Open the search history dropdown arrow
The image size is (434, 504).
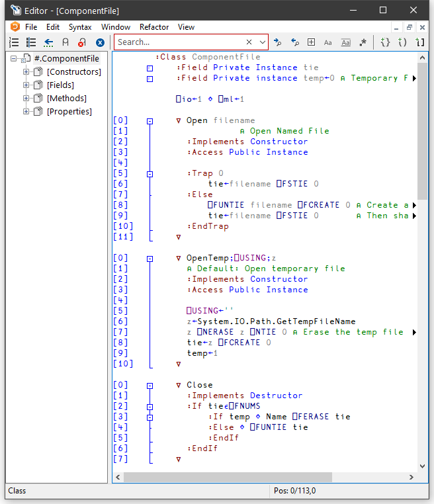[263, 42]
